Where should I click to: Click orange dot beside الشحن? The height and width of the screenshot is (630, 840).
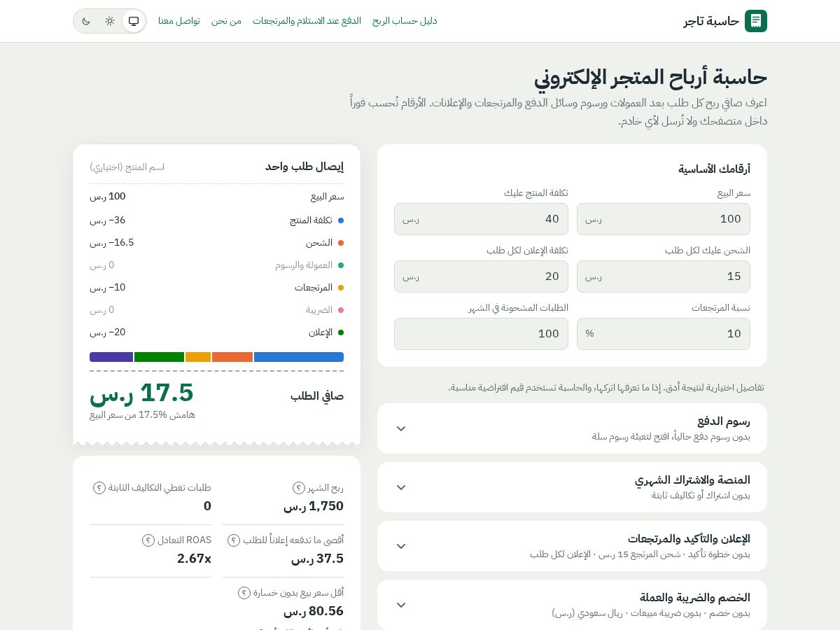point(341,243)
